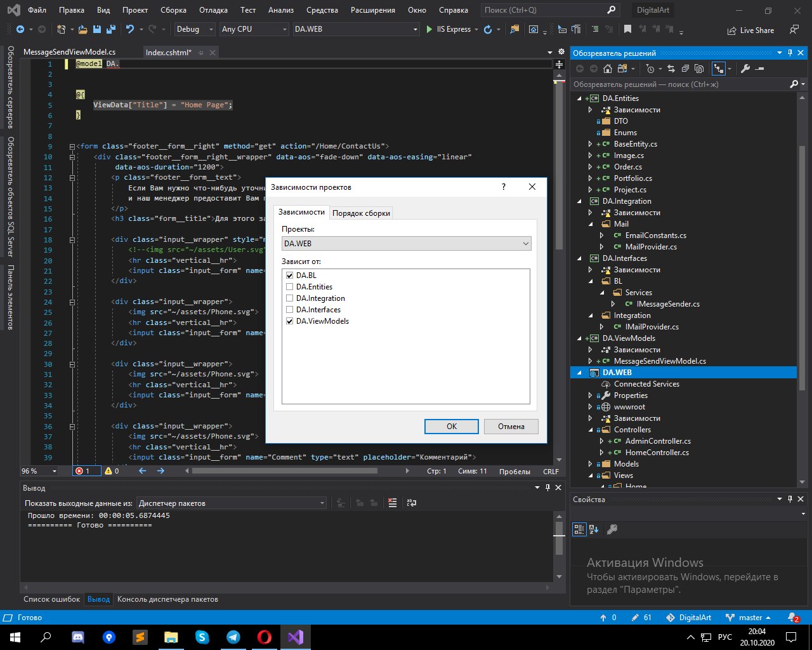Screen dimensions: 812x650
Task: Open Solution Explorer properties wrench icon
Action: point(745,69)
